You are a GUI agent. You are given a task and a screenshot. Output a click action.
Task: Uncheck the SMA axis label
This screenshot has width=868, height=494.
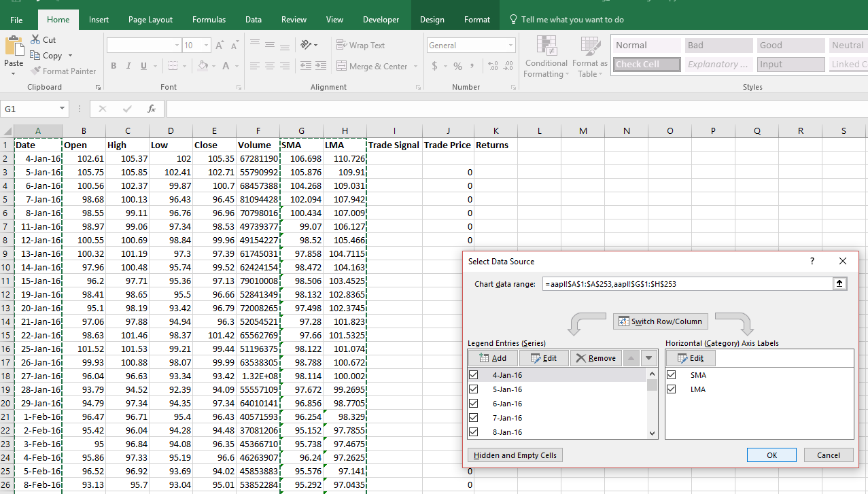click(x=672, y=374)
